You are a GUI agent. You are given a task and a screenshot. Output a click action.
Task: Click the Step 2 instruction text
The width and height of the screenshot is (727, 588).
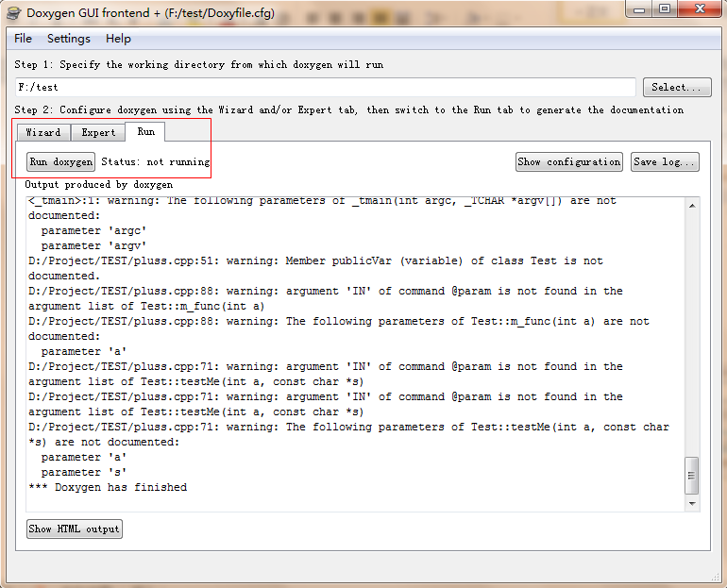(348, 109)
